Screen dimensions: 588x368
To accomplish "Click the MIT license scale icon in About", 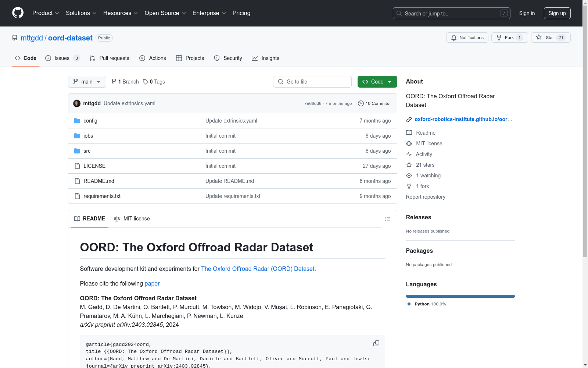I will pos(409,144).
